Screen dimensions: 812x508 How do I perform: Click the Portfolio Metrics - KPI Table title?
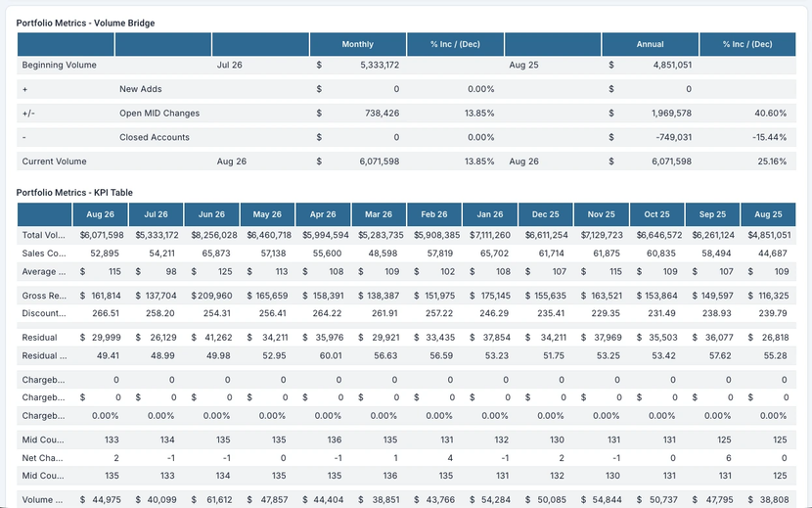pyautogui.click(x=74, y=192)
